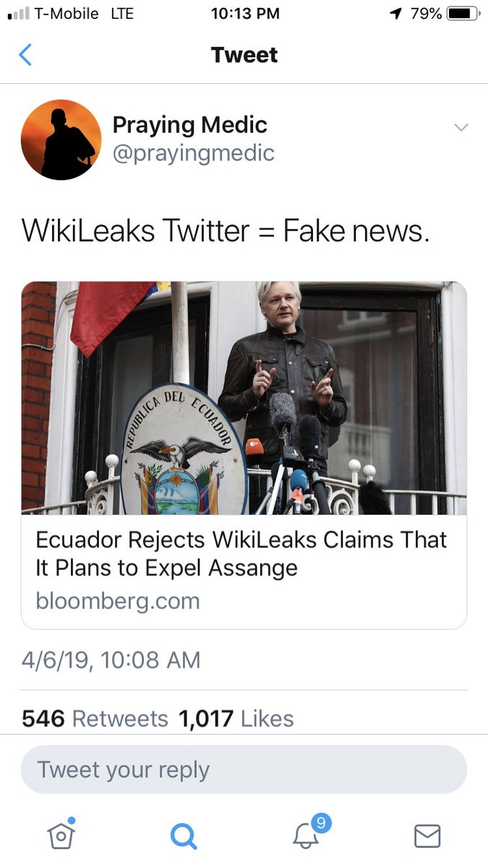Tap the battery status icon
The width and height of the screenshot is (488, 868).
point(463,14)
